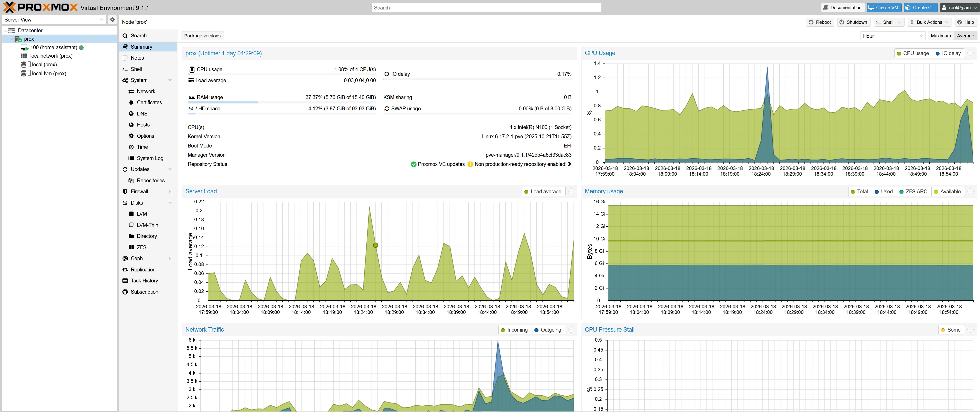Click the LVM-Thin outlined square icon
The width and height of the screenshot is (980, 412).
[131, 225]
